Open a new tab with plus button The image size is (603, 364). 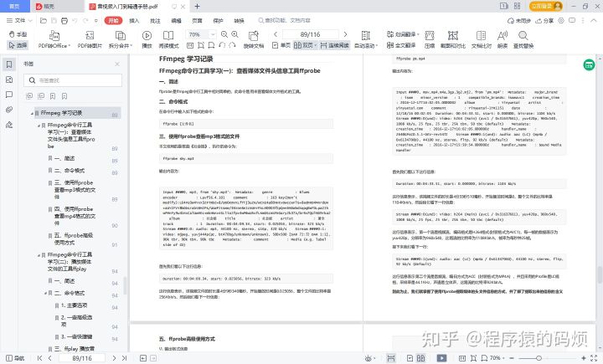tap(198, 6)
